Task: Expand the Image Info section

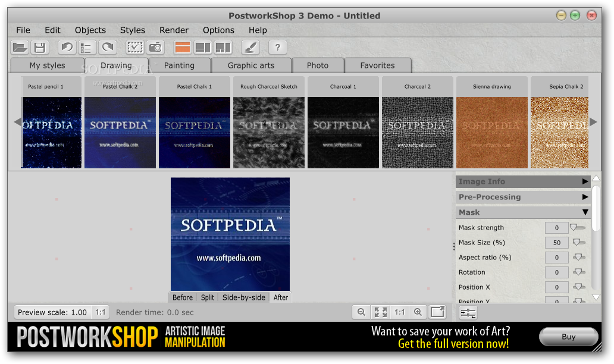Action: pyautogui.click(x=523, y=181)
